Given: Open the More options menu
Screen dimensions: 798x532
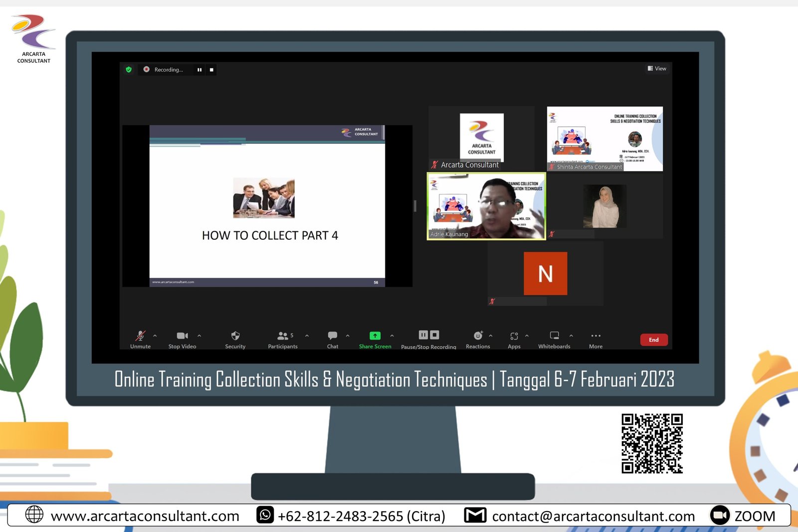Looking at the screenshot, I should pyautogui.click(x=596, y=336).
